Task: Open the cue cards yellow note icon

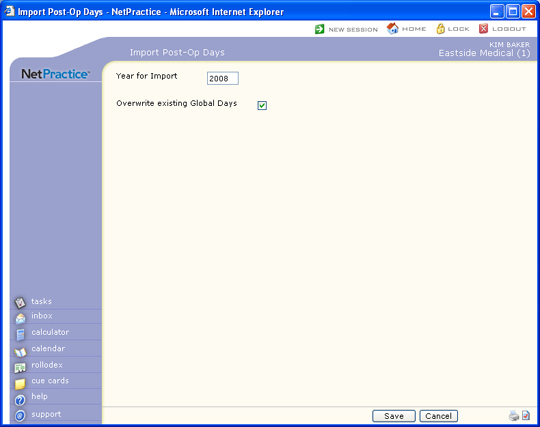Action: (20, 384)
